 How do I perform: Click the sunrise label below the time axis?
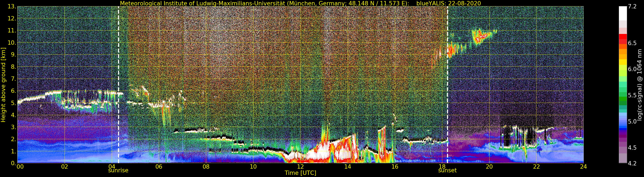[118, 171]
